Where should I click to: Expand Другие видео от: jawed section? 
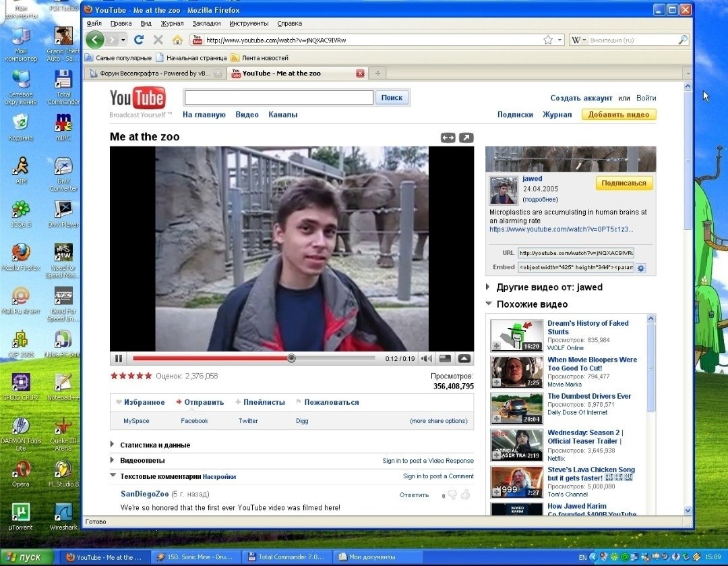tap(488, 287)
